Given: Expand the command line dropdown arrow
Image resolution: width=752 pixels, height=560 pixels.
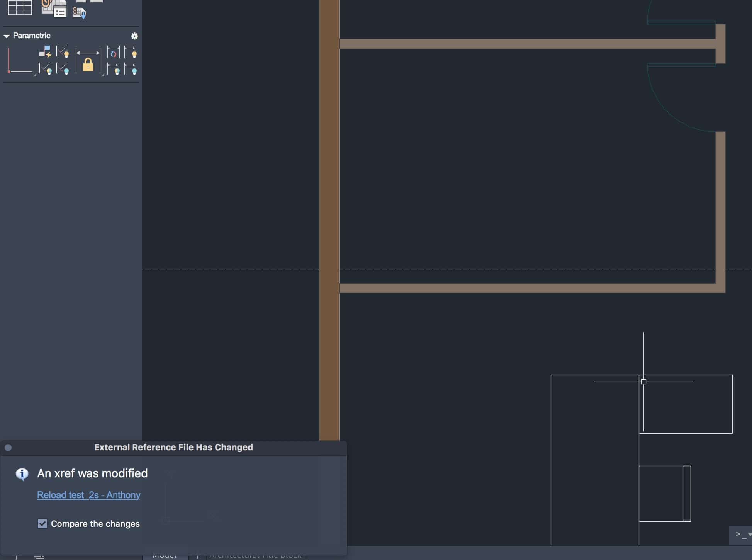Looking at the screenshot, I should 749,535.
